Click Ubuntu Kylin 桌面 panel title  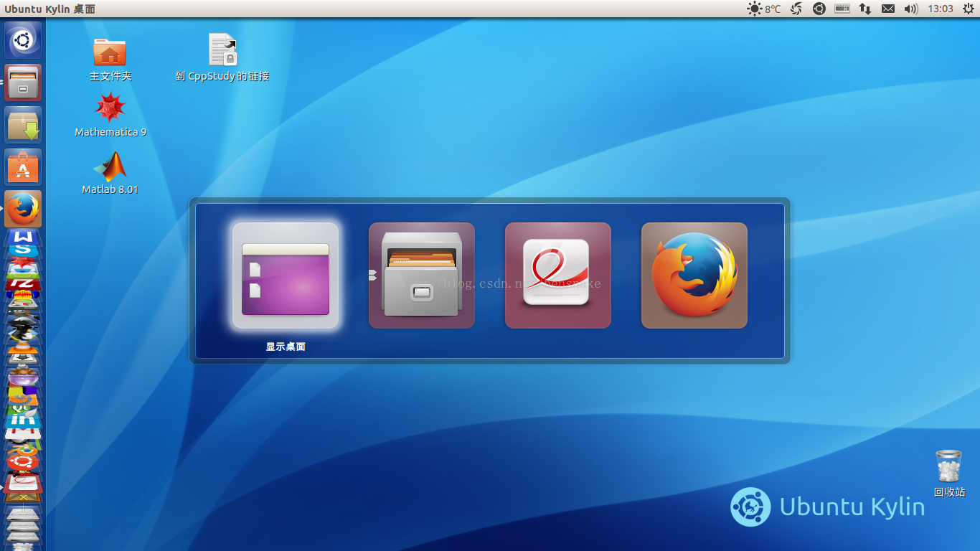pos(50,9)
